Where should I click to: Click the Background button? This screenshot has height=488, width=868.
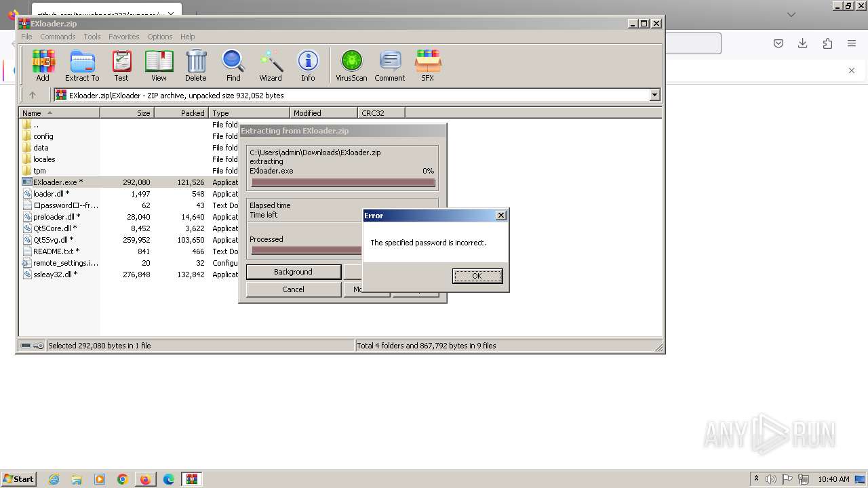pos(293,272)
